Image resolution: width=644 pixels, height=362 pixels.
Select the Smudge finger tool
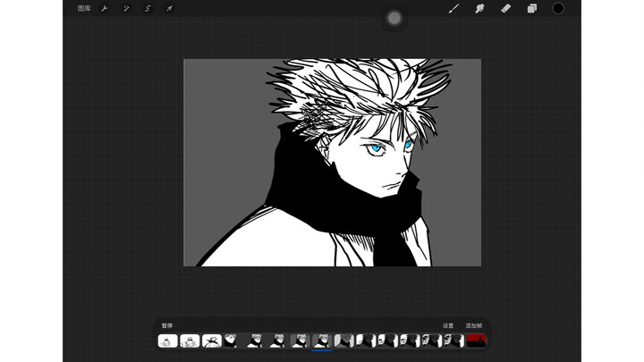tap(479, 8)
